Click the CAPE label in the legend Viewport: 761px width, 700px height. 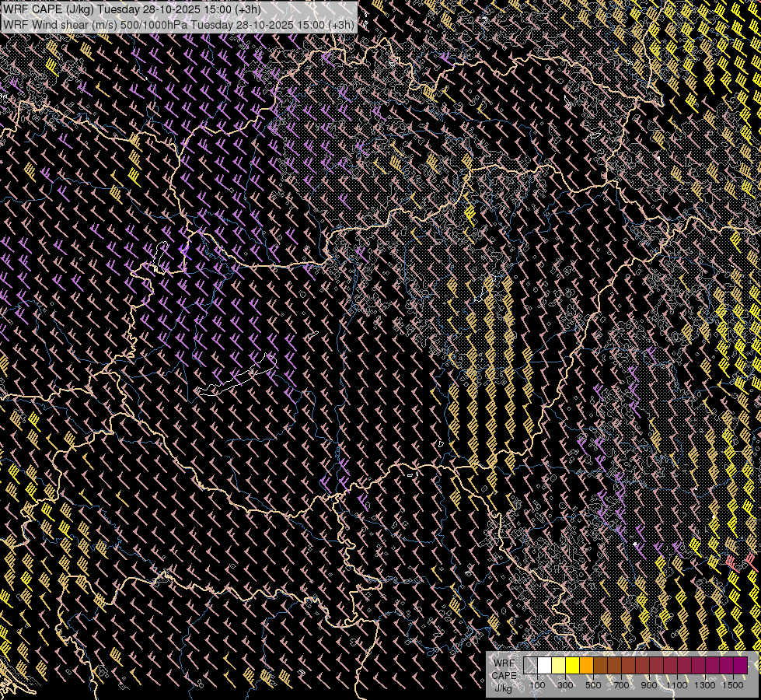pyautogui.click(x=504, y=676)
